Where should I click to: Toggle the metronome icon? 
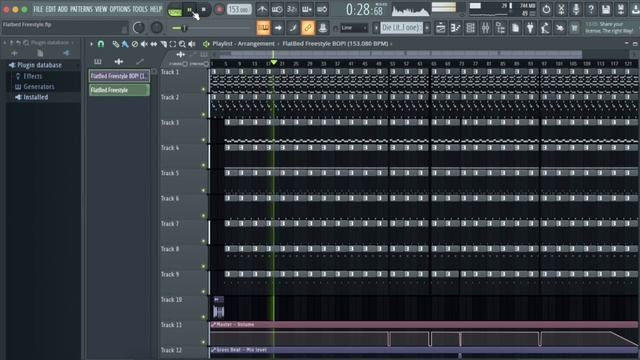pyautogui.click(x=262, y=9)
